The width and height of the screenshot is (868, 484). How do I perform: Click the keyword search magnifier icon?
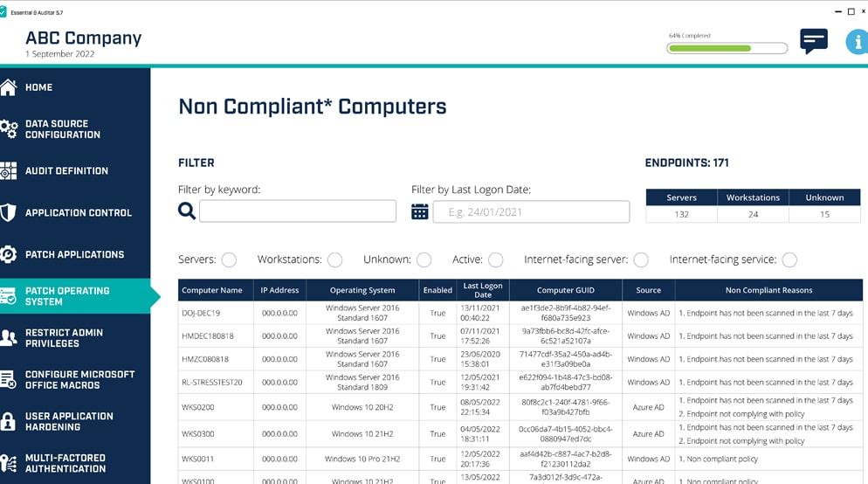[187, 211]
